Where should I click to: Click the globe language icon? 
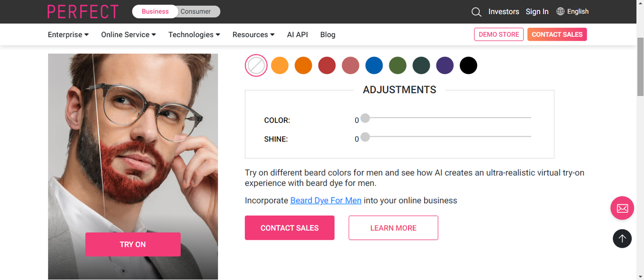[x=560, y=12]
